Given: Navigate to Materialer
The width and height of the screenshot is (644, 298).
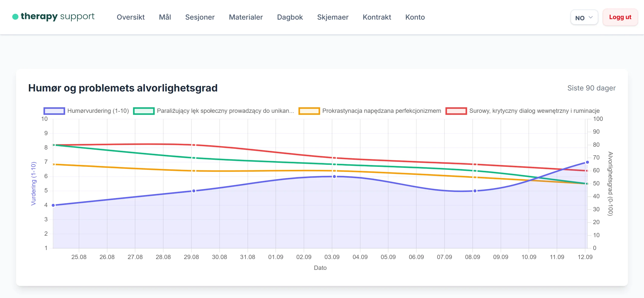Looking at the screenshot, I should [246, 17].
